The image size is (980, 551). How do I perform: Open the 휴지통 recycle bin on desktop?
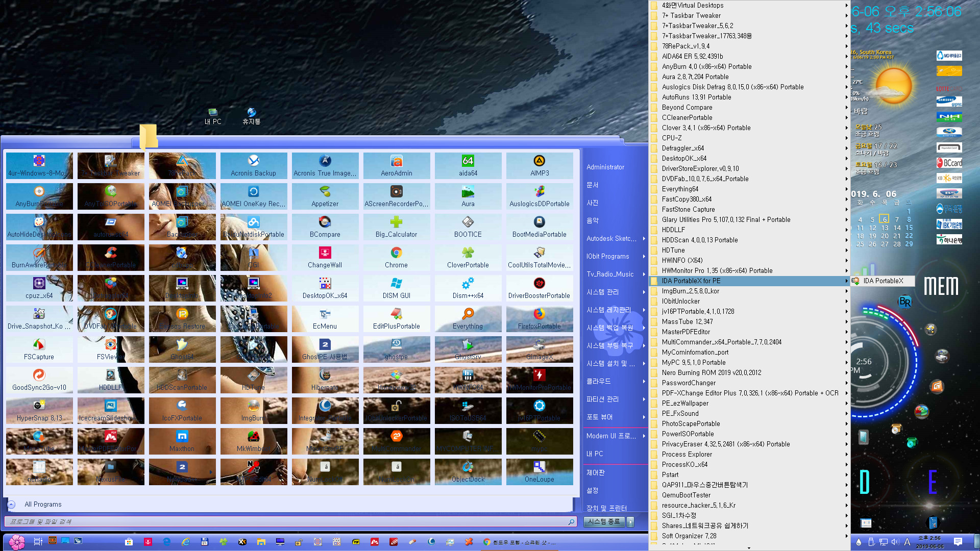(252, 116)
